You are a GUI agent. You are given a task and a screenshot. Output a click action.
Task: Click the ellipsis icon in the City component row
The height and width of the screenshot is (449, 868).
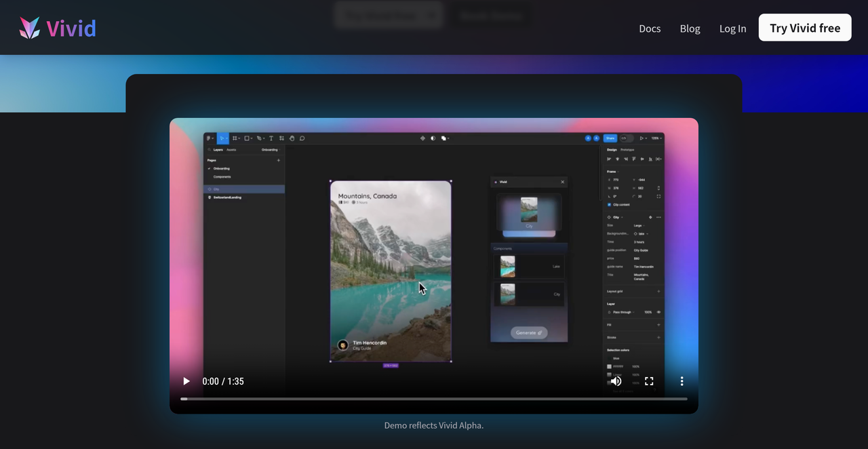coord(658,217)
